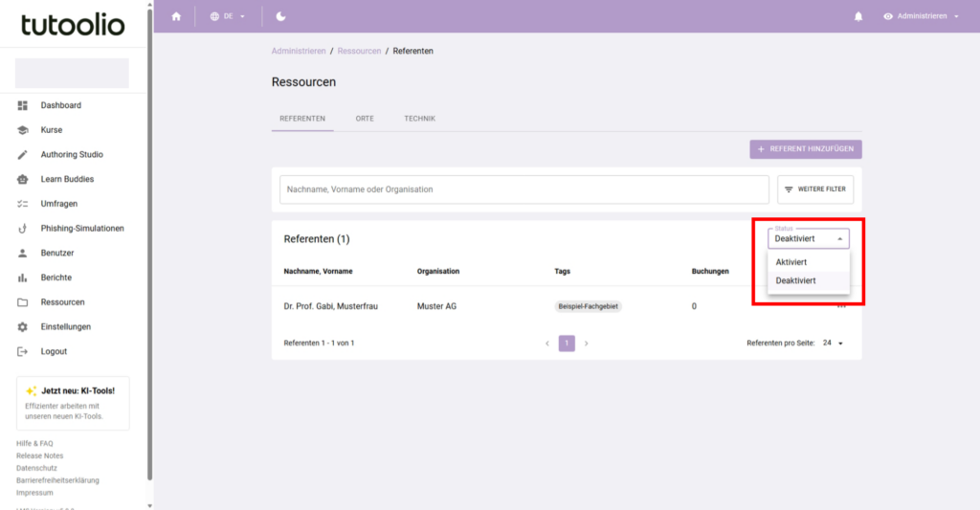
Task: Click the Phishing-Simulationen hook icon
Action: coord(23,228)
